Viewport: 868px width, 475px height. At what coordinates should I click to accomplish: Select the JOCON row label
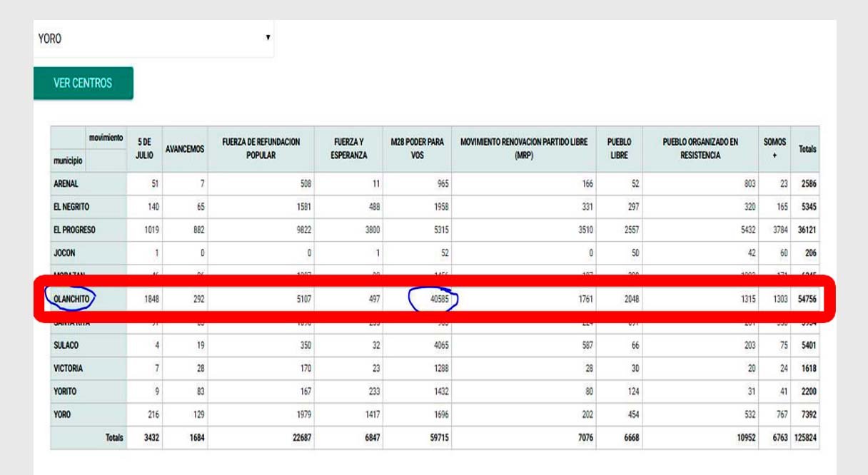click(64, 252)
